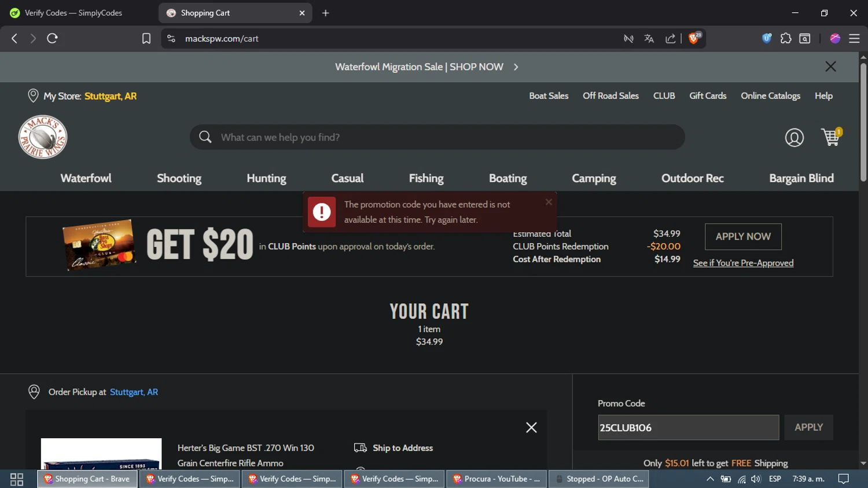Close the Waterfowl Migration Sale banner
Screen dimensions: 868x488
[x=830, y=67]
